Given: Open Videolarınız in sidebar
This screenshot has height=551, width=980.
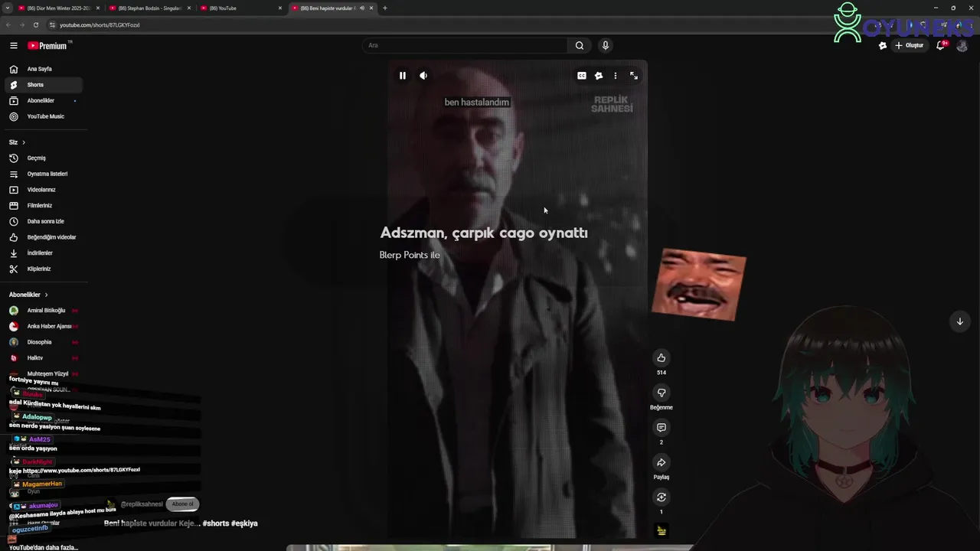Looking at the screenshot, I should (43, 190).
